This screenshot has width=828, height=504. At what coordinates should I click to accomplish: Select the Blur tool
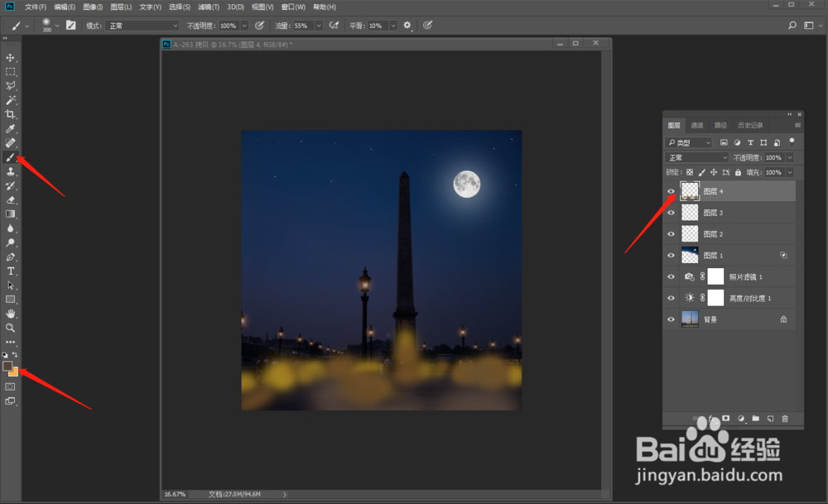coord(10,228)
